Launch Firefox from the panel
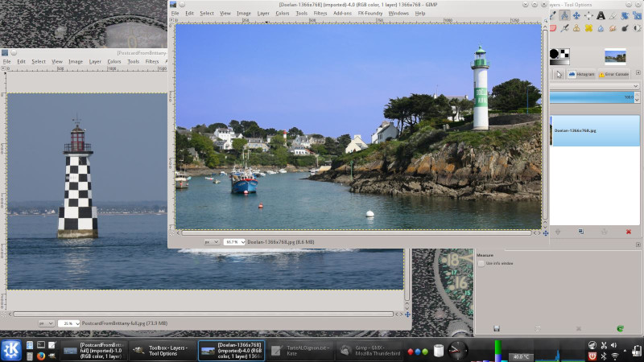 pos(41,356)
